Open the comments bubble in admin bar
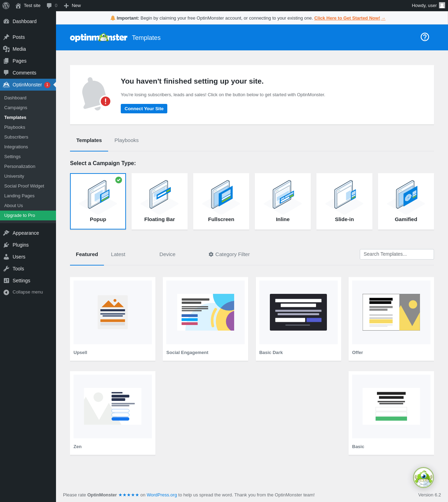Viewport: 448px width, 502px height. 49,6
